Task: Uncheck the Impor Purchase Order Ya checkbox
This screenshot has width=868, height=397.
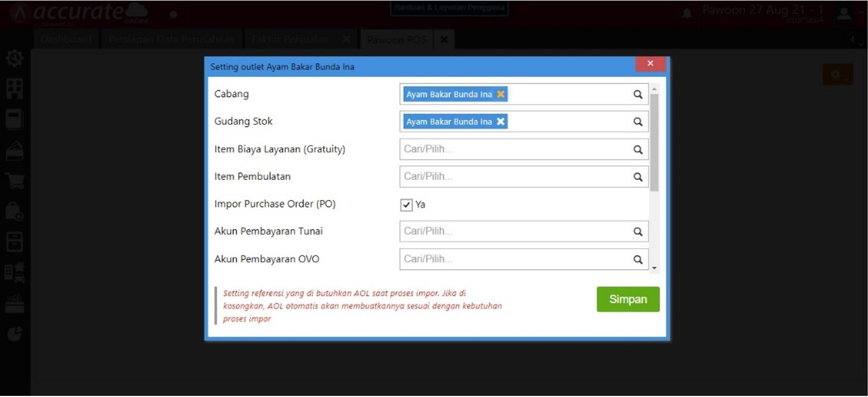Action: pyautogui.click(x=406, y=205)
